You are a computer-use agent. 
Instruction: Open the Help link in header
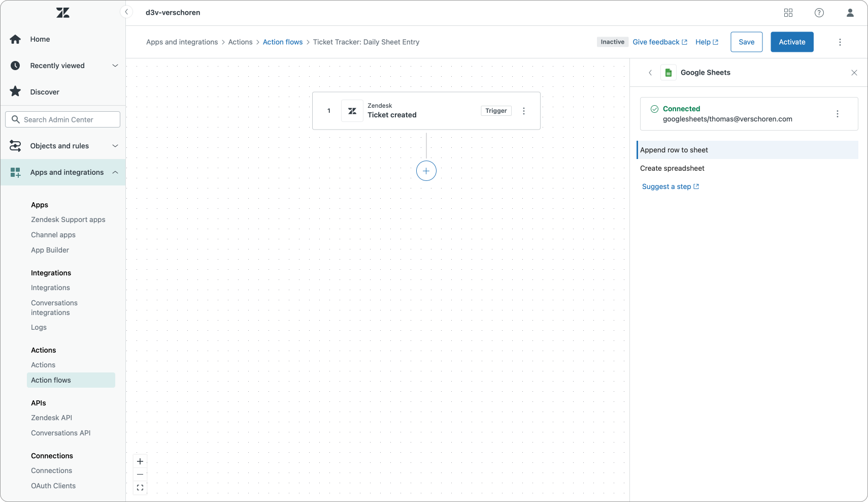[707, 42]
